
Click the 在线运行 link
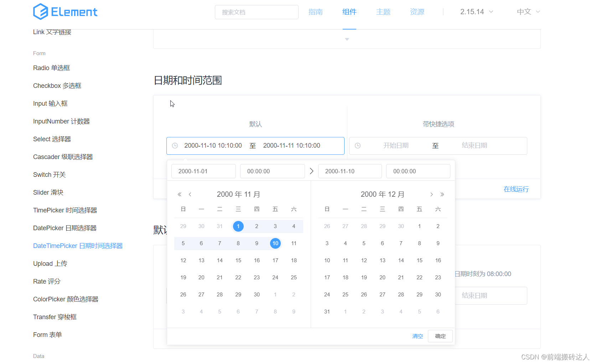coord(516,189)
